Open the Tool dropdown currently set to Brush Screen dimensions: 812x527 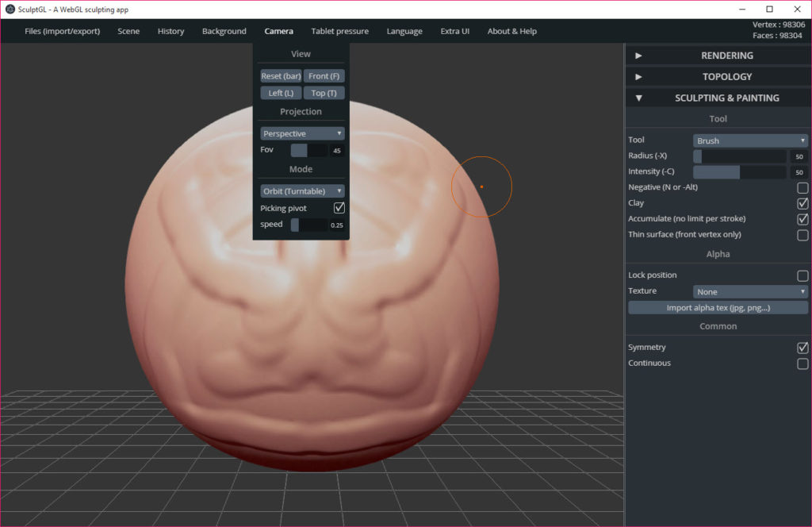(x=749, y=139)
